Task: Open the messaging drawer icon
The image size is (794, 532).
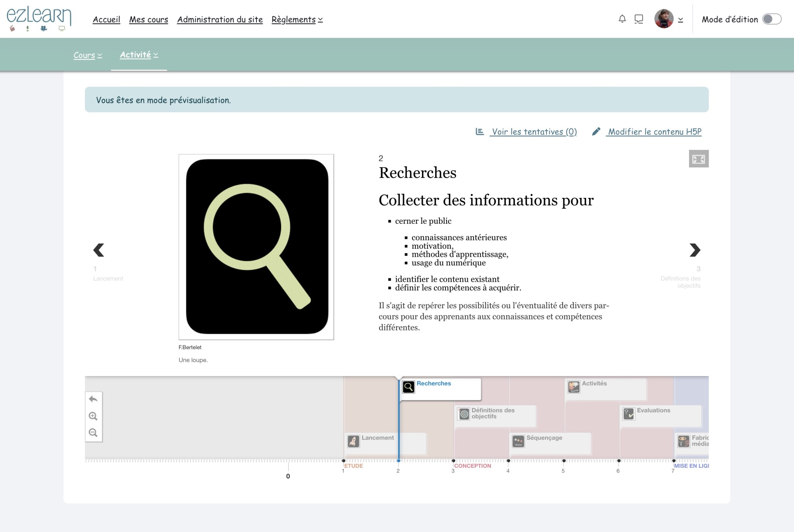Action: pos(639,19)
